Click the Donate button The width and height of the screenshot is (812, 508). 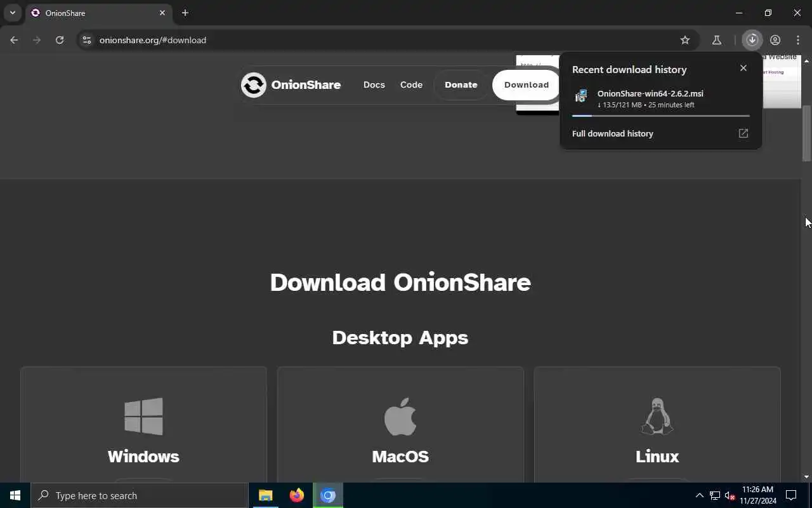click(x=461, y=84)
